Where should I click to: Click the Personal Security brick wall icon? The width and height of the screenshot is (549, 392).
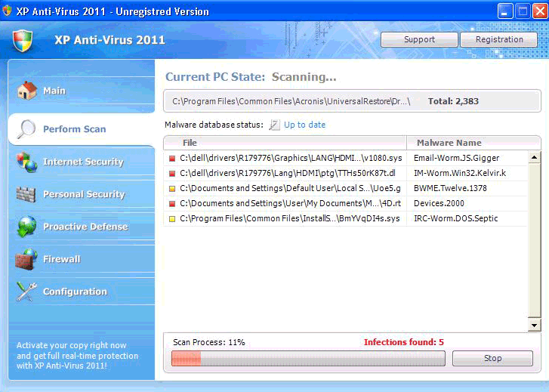[x=27, y=194]
